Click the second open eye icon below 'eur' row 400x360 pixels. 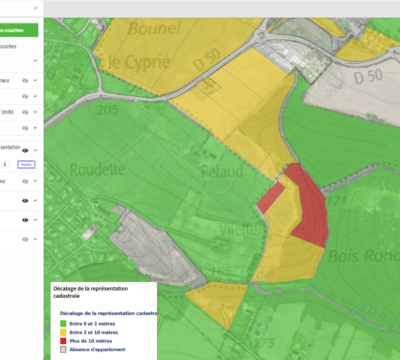[25, 220]
